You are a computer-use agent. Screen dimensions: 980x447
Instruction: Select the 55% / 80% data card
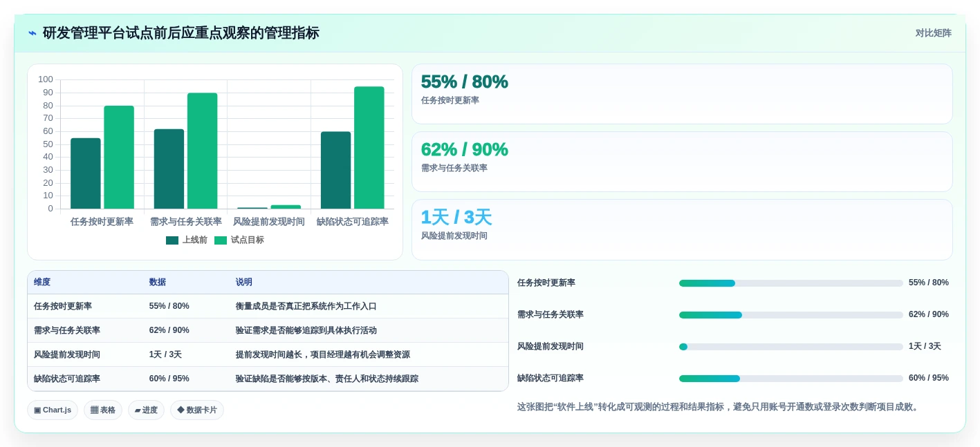click(682, 94)
